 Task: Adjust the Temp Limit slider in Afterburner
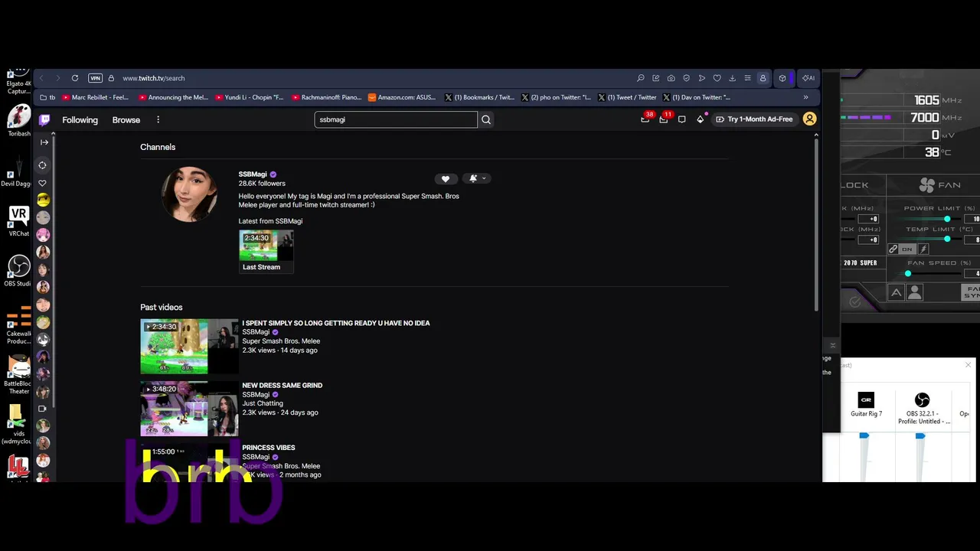pos(947,240)
